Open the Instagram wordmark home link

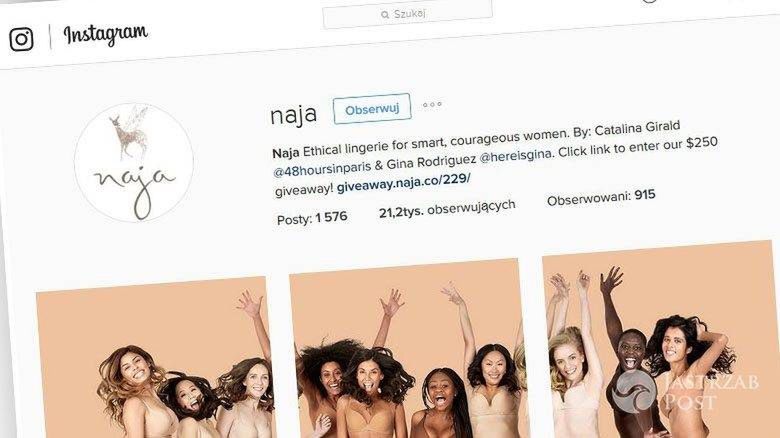pyautogui.click(x=106, y=34)
